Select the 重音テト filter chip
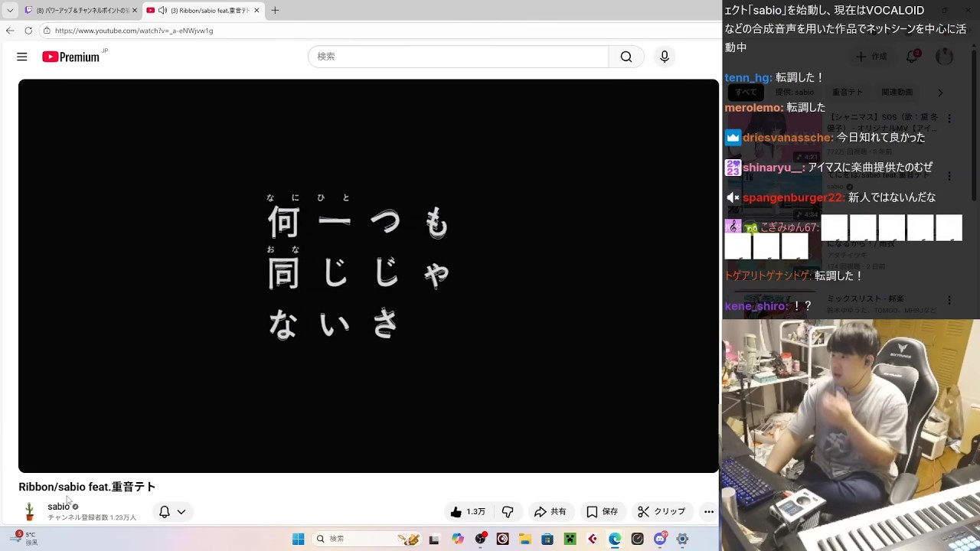 coord(848,93)
